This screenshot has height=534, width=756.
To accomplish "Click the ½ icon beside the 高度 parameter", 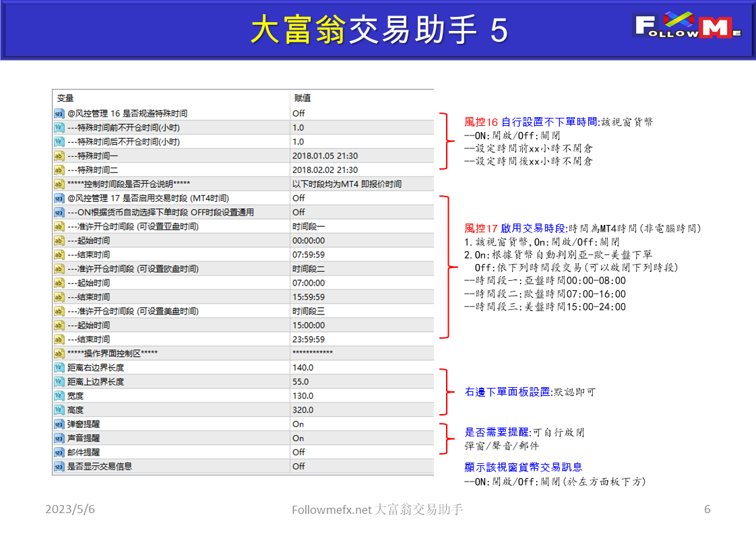I will pos(59,409).
